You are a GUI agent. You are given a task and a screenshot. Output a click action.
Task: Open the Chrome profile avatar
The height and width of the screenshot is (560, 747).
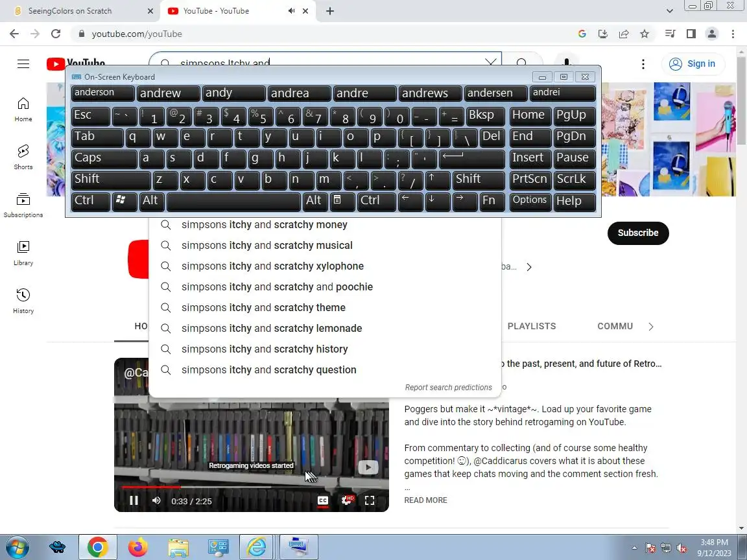pyautogui.click(x=712, y=34)
